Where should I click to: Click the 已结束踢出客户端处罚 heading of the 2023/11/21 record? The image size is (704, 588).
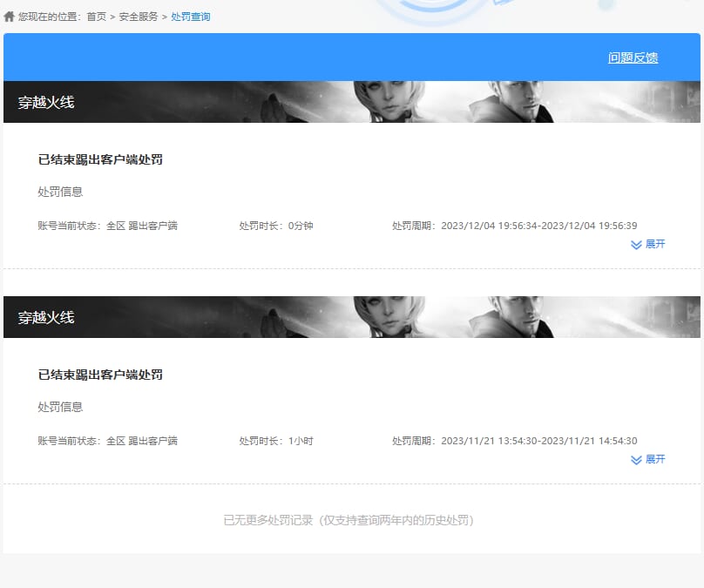click(x=100, y=375)
